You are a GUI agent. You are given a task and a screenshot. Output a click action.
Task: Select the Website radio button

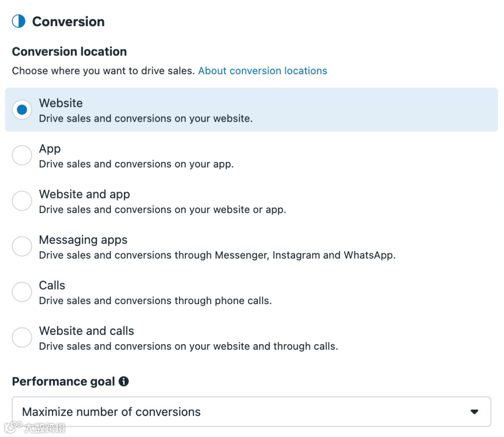(x=22, y=110)
